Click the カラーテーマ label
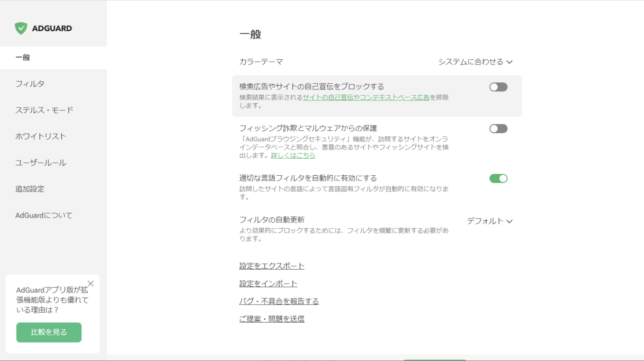 [261, 62]
